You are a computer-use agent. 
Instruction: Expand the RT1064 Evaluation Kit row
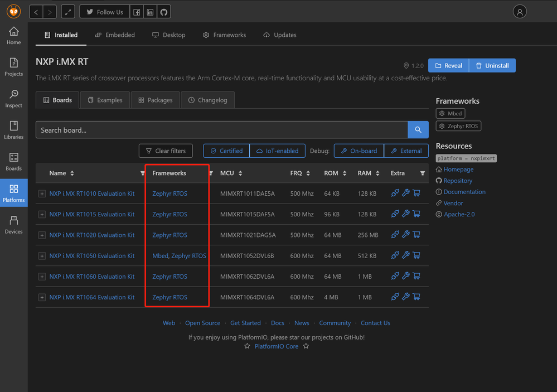click(42, 297)
